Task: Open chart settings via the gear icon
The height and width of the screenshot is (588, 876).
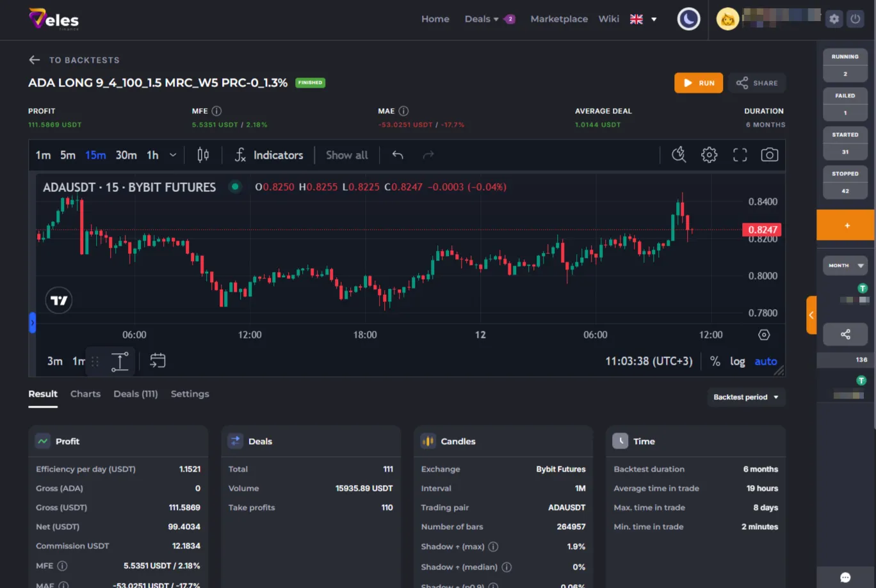Action: pyautogui.click(x=709, y=154)
